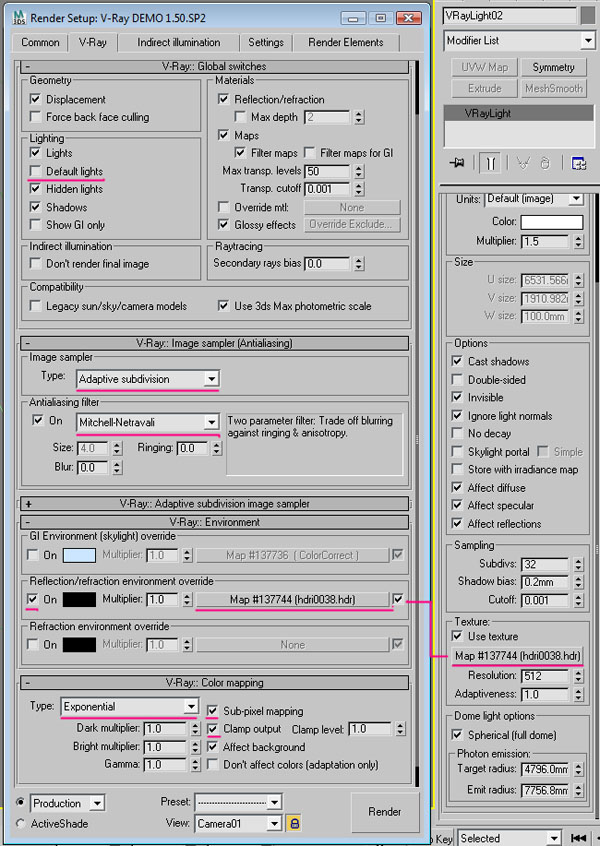Screen dimensions: 600x846
Task: Enable Double-sided light option
Action: pyautogui.click(x=457, y=379)
